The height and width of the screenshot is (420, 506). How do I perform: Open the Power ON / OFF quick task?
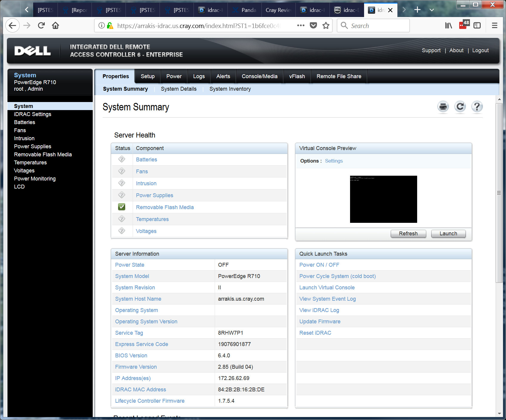(x=319, y=265)
